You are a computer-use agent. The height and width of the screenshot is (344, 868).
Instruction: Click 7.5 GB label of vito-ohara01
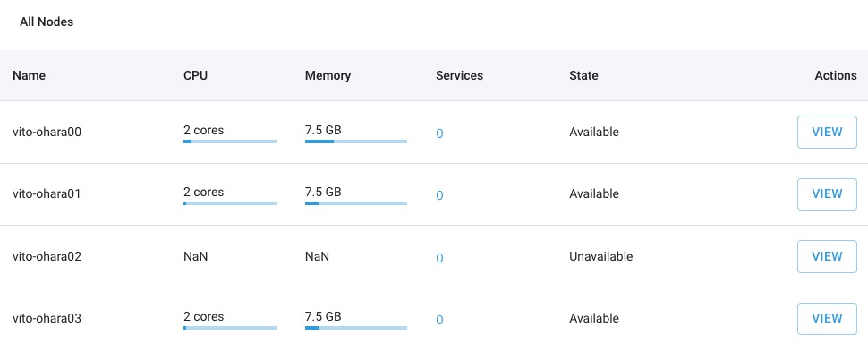pos(323,193)
